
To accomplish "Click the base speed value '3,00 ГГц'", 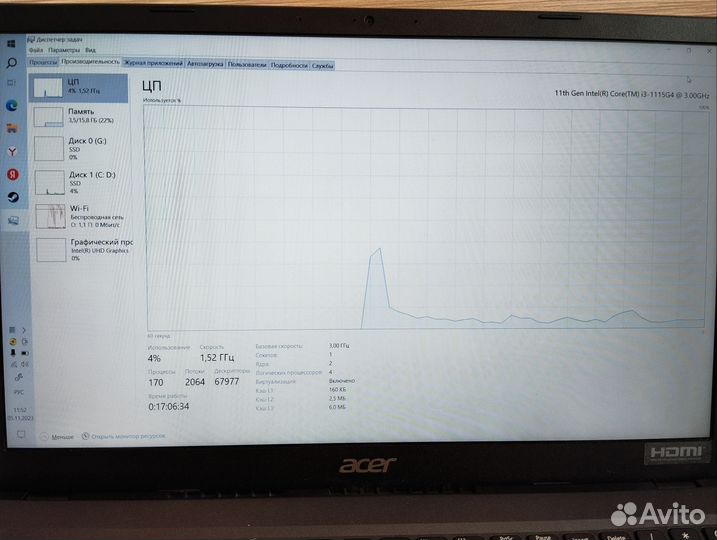I will point(339,346).
